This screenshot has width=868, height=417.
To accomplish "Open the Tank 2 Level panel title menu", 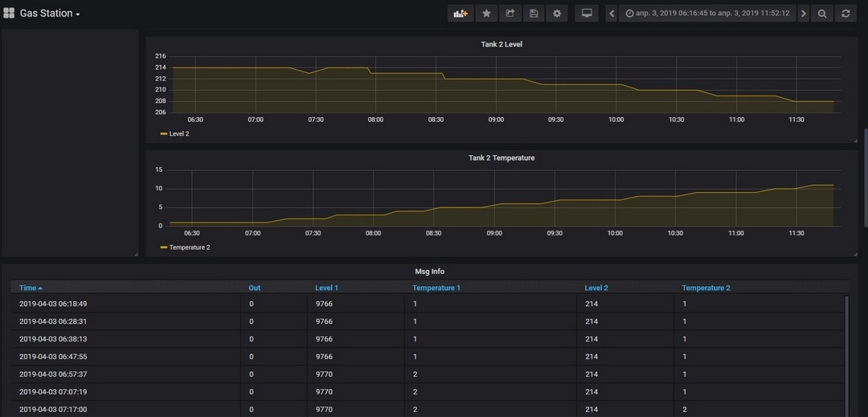I will (x=501, y=44).
